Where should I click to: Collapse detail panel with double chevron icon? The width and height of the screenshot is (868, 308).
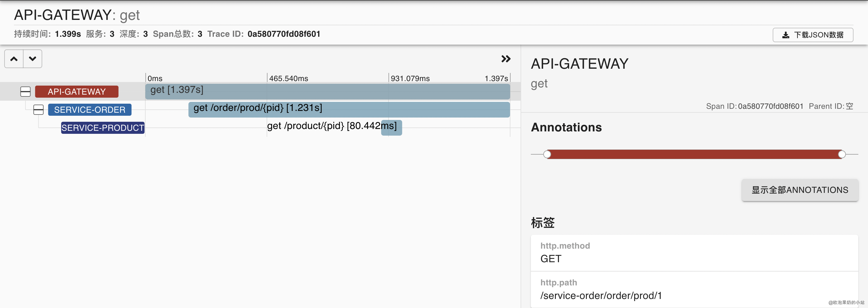[505, 59]
